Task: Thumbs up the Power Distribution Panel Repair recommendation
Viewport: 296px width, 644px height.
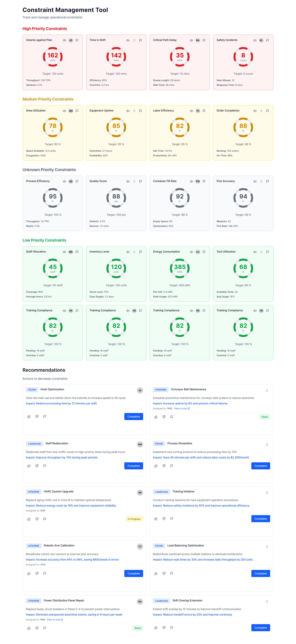Action: tap(29, 628)
